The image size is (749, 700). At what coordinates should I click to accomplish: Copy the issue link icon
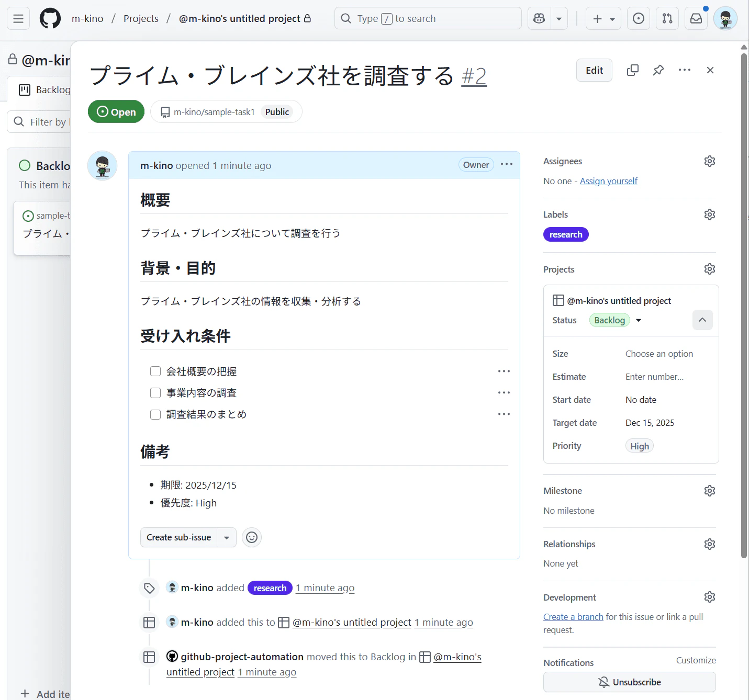point(633,70)
